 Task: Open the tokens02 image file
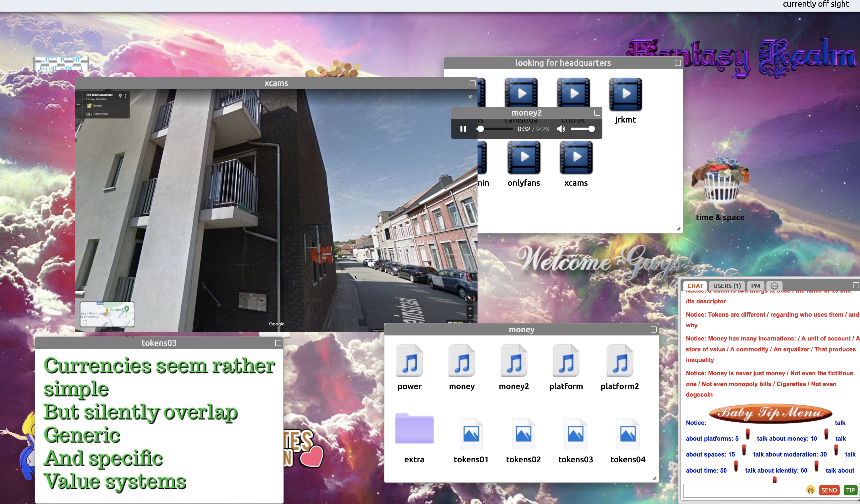(523, 434)
